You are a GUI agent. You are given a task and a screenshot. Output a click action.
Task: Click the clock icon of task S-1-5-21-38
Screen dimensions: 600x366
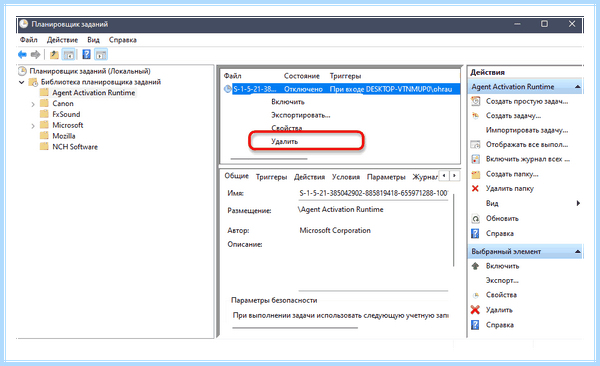coord(227,89)
